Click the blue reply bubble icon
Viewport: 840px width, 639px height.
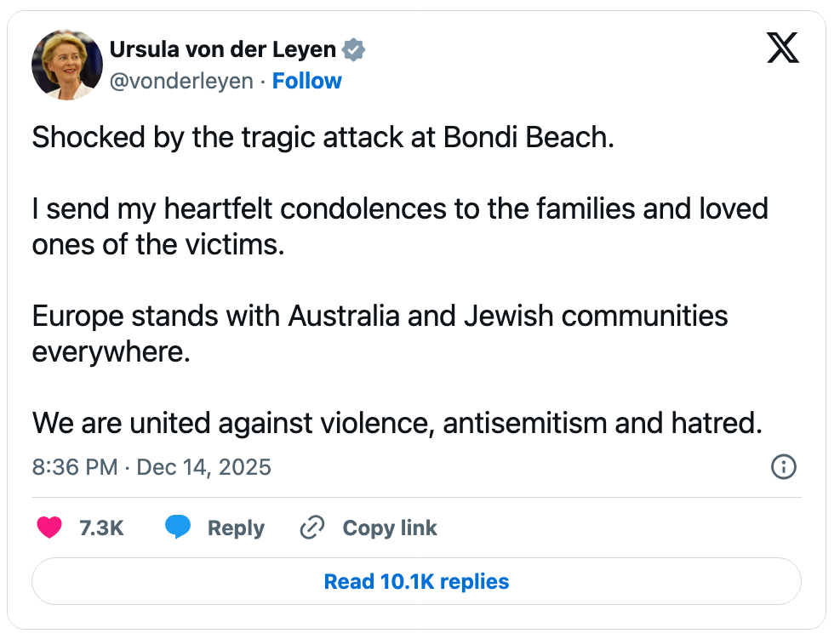click(178, 528)
